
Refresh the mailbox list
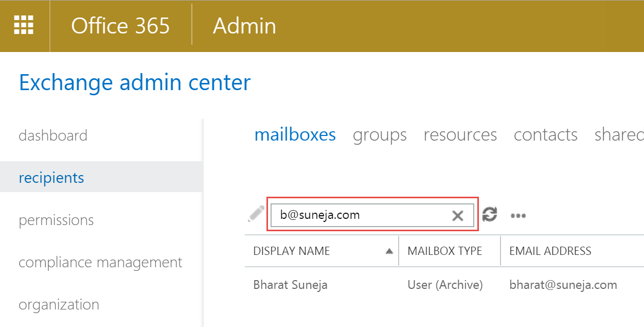pos(490,214)
